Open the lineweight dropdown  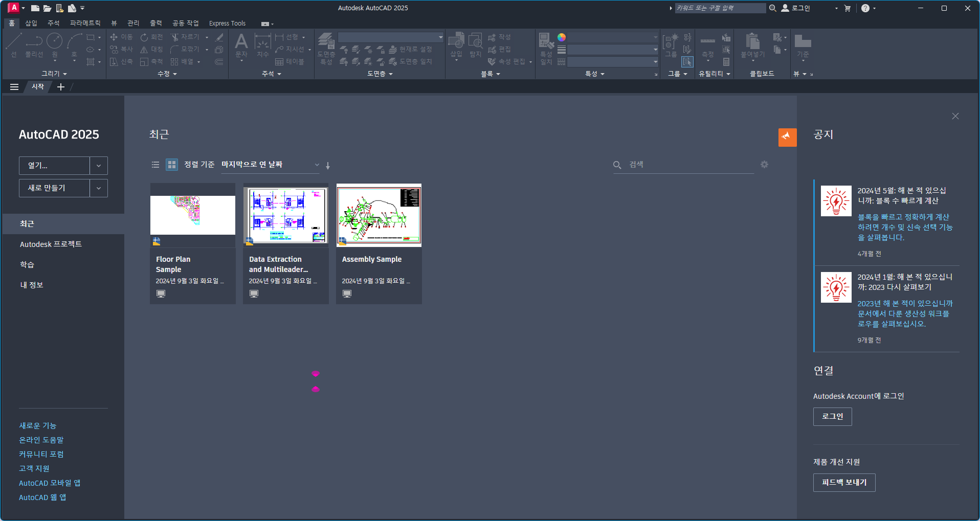click(x=613, y=50)
